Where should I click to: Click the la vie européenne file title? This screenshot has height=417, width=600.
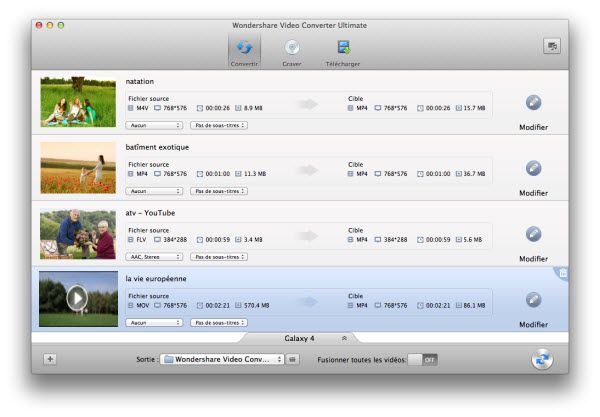(156, 279)
